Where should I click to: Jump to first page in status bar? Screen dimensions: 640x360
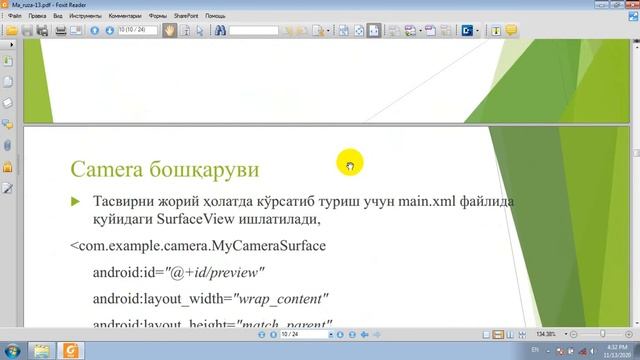[x=262, y=334]
